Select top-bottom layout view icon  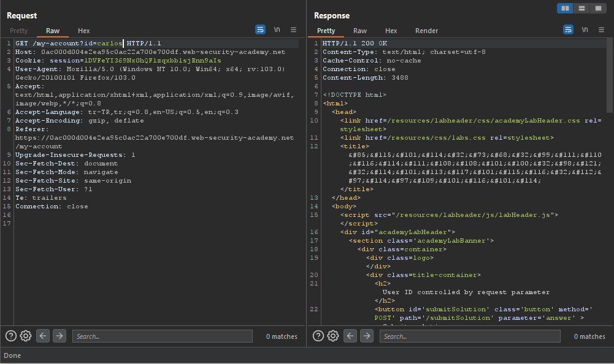(582, 8)
